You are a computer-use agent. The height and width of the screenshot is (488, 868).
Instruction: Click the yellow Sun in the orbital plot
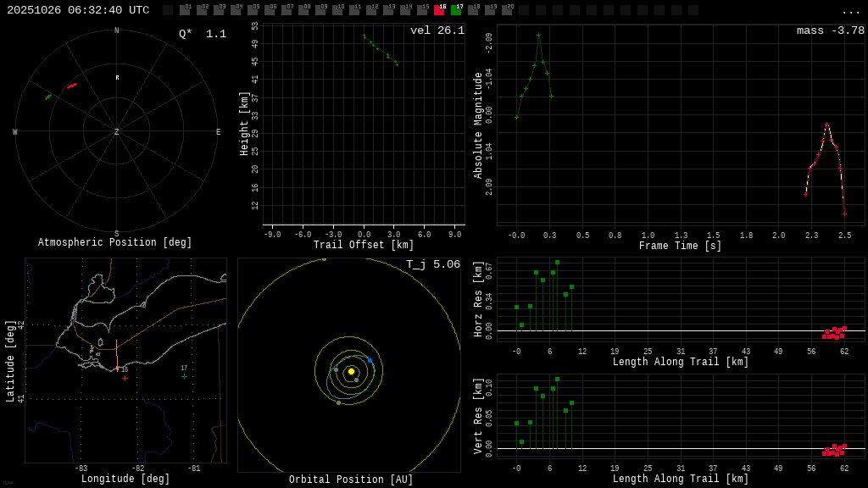[x=351, y=371]
